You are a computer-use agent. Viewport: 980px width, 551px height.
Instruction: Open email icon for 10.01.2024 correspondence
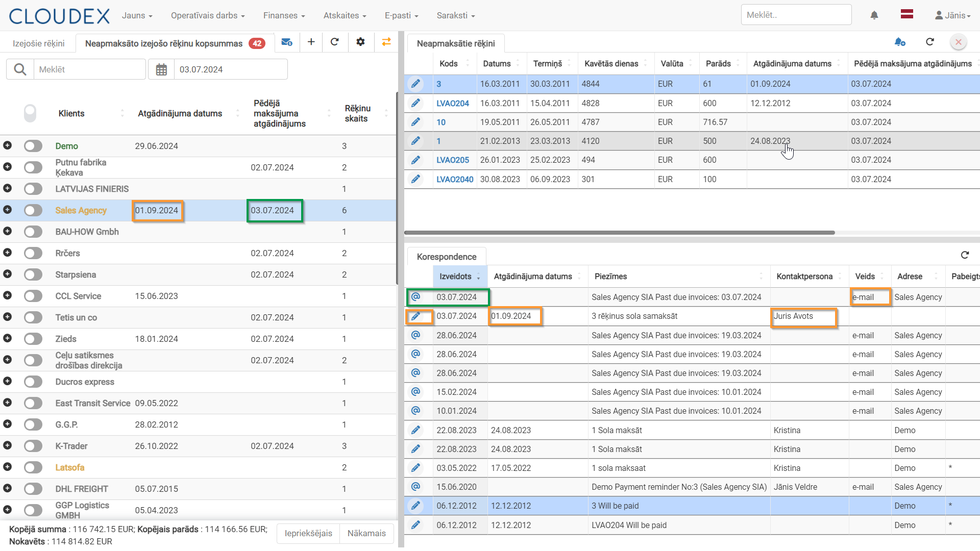tap(416, 411)
